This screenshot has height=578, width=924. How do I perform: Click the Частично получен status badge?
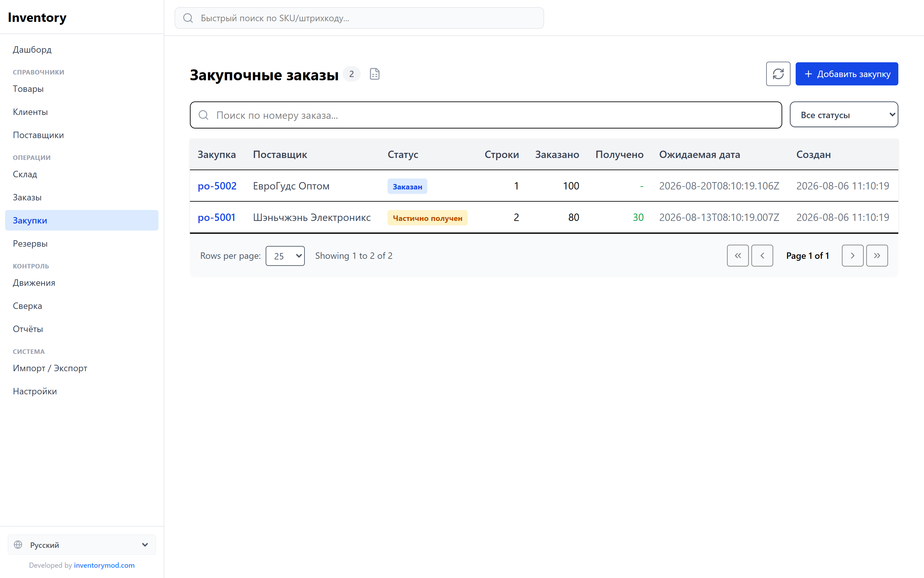(x=427, y=218)
